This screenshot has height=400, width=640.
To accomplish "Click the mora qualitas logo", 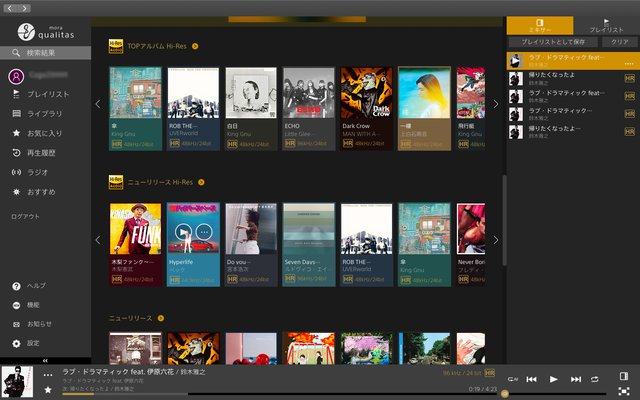I will tap(46, 32).
